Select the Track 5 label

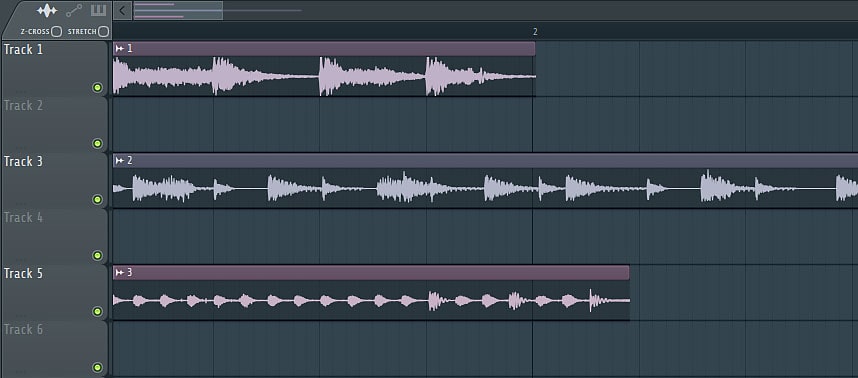[23, 274]
